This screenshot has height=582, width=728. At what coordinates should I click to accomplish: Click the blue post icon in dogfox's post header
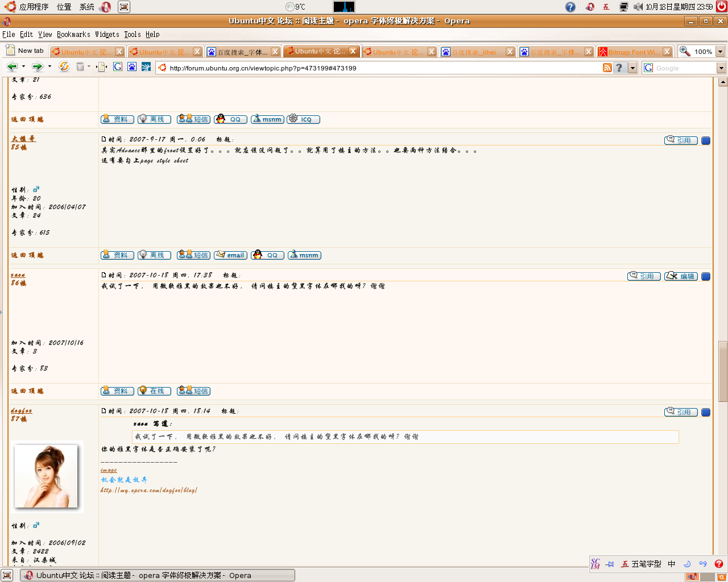point(706,412)
